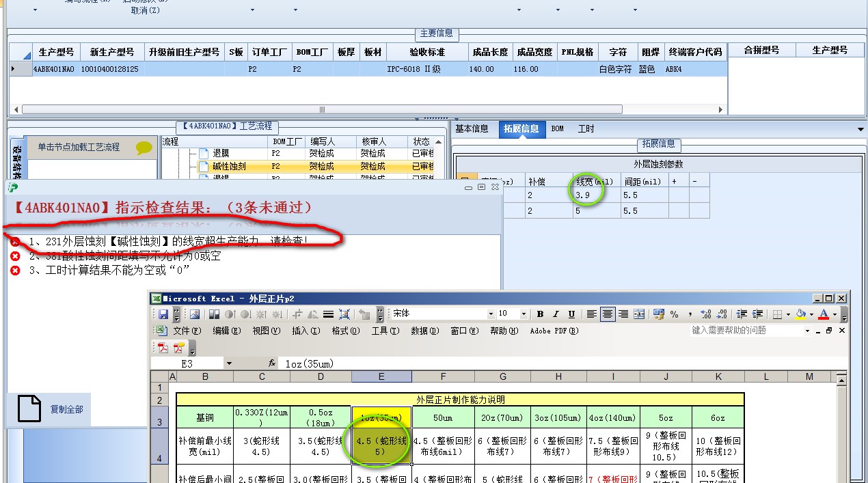Click the Save icon in Excel toolbar

coord(163,314)
